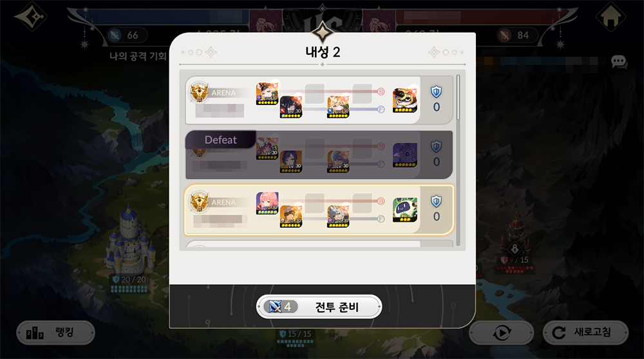Tap the 전투 준비 battle prep button
The height and width of the screenshot is (359, 644).
tap(319, 307)
